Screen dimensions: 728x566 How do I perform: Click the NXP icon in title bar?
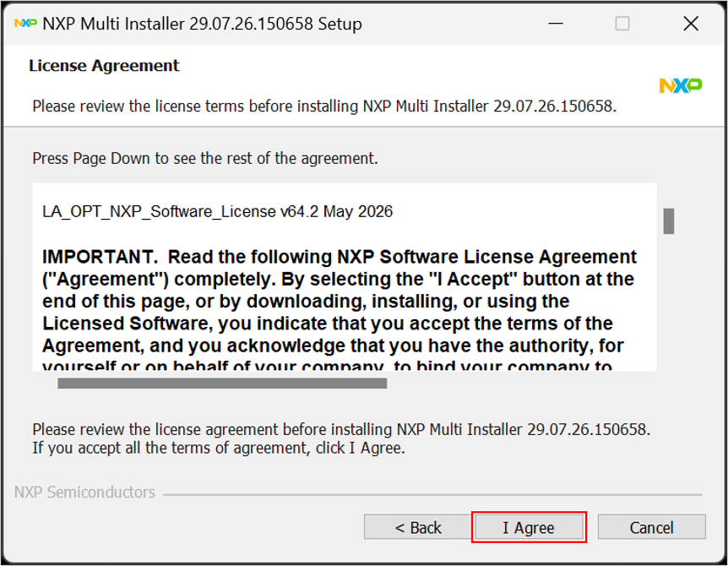point(25,23)
